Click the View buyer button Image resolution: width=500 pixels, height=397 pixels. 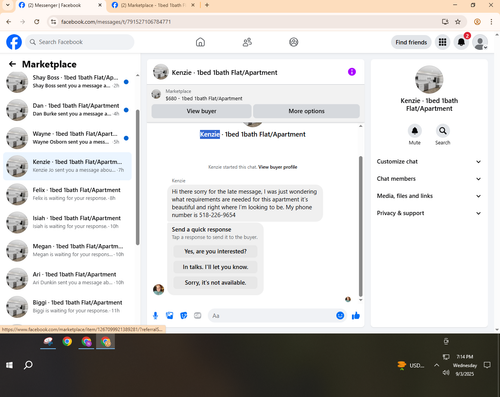click(x=201, y=111)
